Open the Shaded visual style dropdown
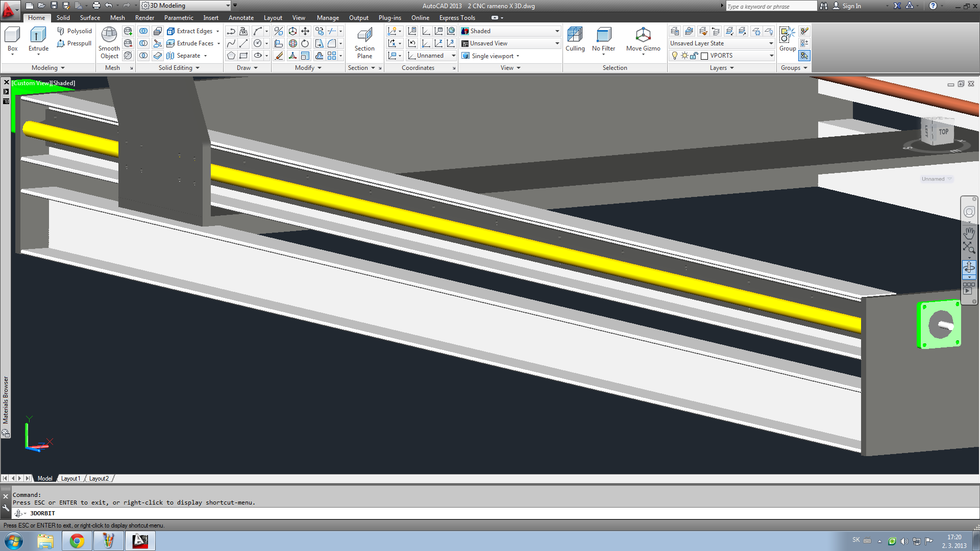The height and width of the screenshot is (551, 980). [x=557, y=31]
